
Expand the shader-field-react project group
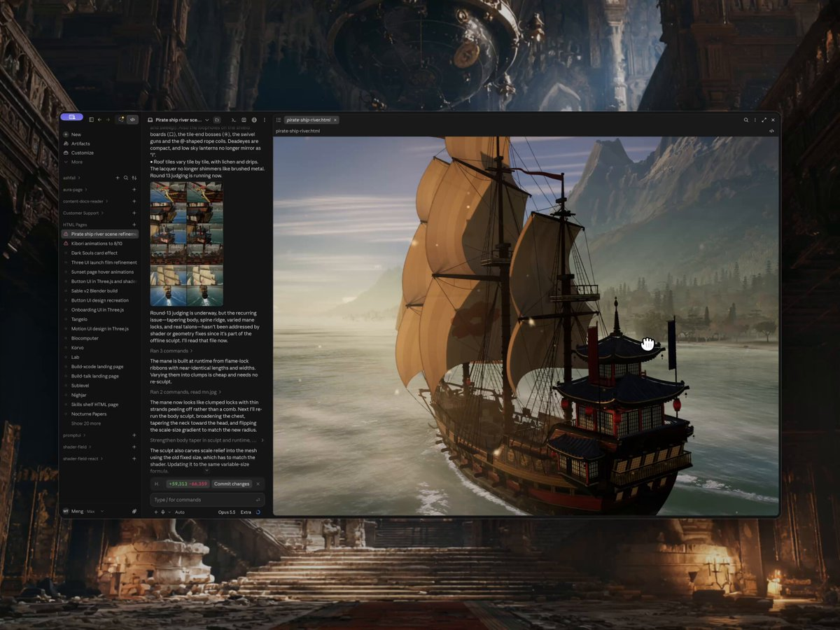pos(83,458)
